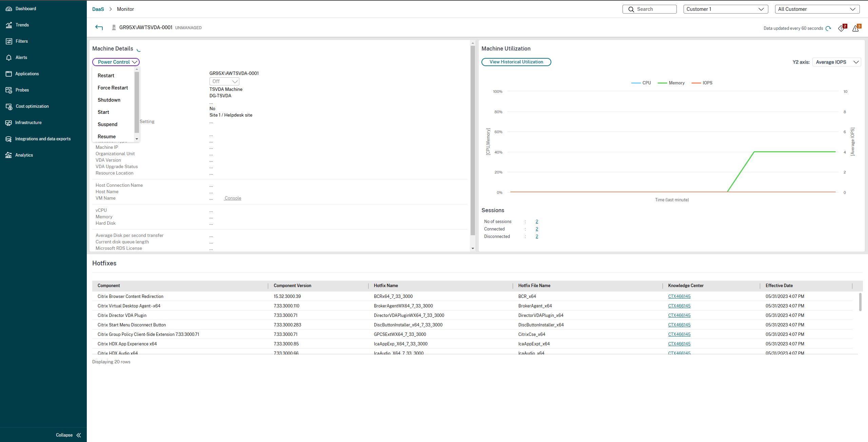Click the Alerts bell icon
This screenshot has width=868, height=442.
[9, 58]
